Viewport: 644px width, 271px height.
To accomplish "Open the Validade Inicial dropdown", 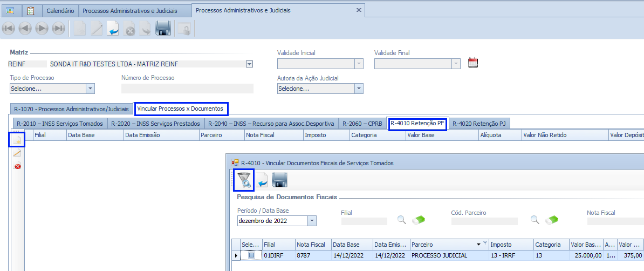I will pyautogui.click(x=359, y=64).
